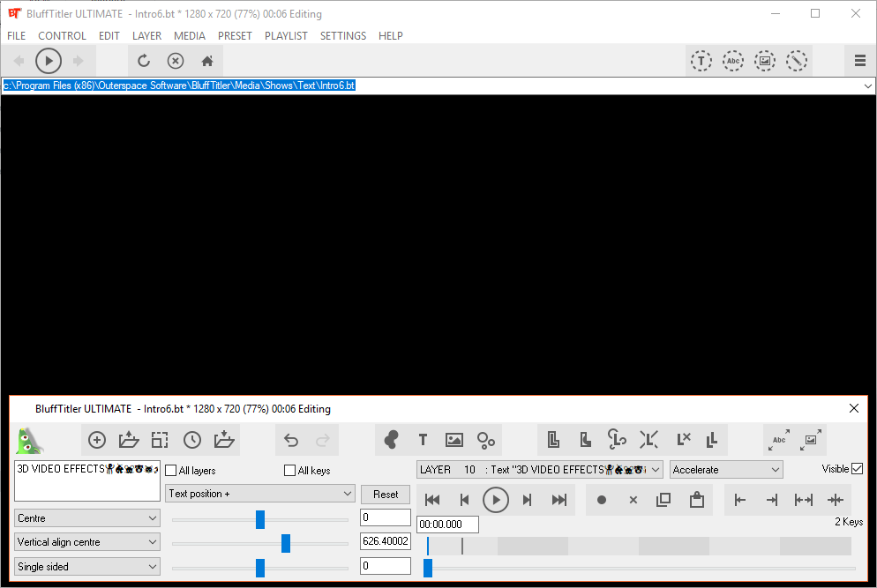
Task: Expand the file path dropdown arrow
Action: [867, 86]
